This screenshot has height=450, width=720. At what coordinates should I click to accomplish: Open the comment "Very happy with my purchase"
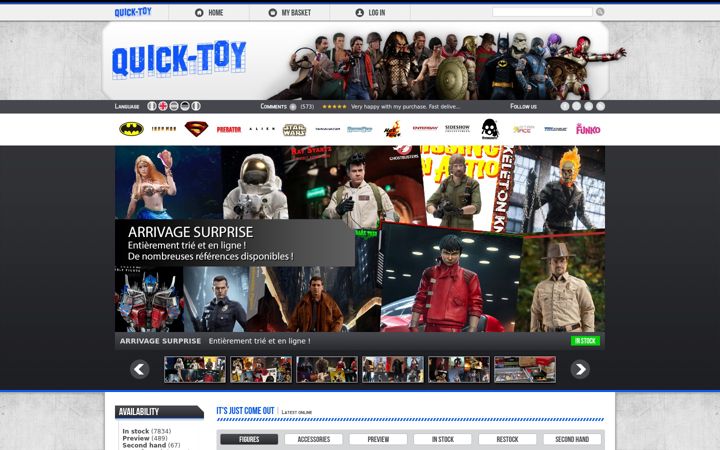405,107
